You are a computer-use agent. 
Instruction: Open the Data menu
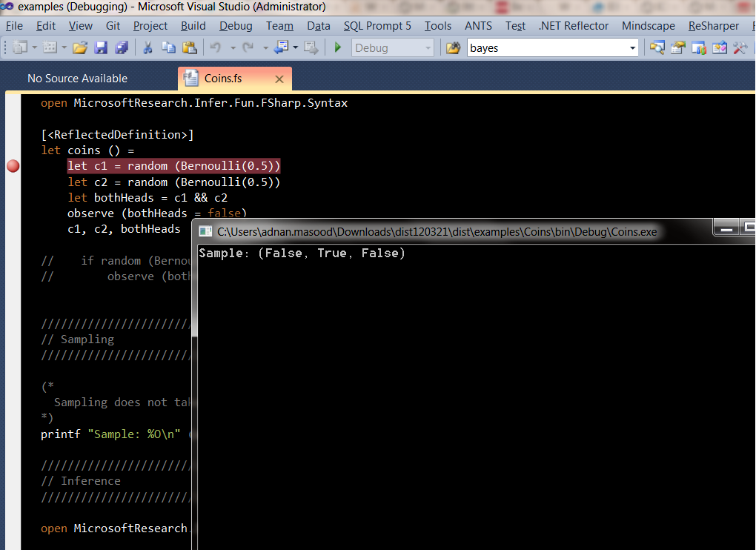pos(319,25)
